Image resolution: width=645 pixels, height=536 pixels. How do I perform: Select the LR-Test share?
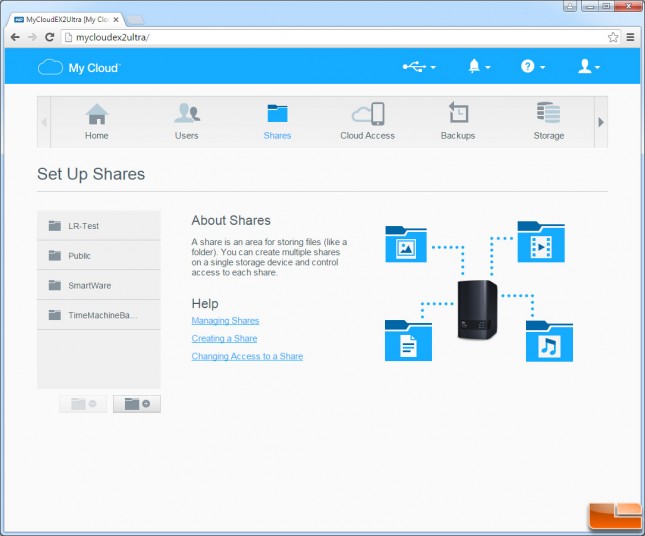pyautogui.click(x=99, y=226)
